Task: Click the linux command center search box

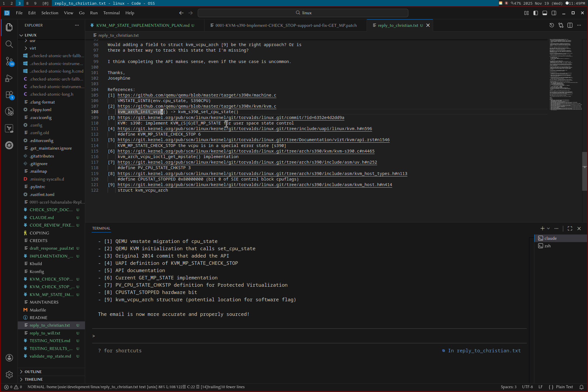Action: (x=303, y=13)
